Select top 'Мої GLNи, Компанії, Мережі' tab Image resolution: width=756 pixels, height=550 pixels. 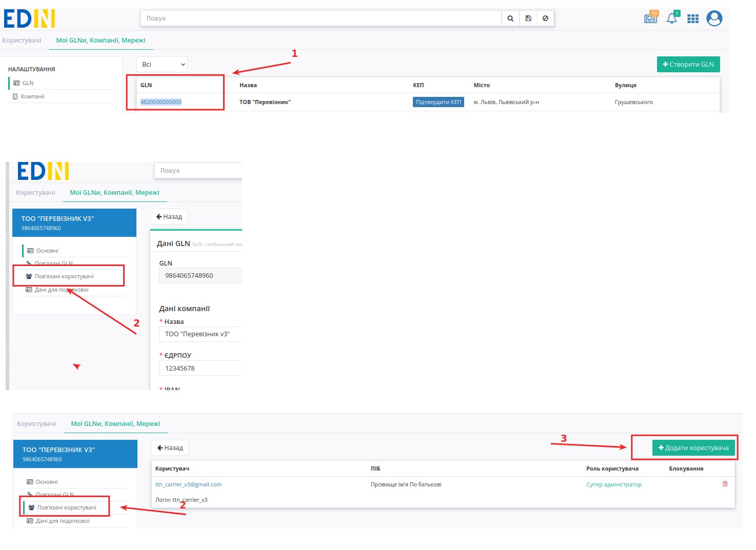coord(101,40)
